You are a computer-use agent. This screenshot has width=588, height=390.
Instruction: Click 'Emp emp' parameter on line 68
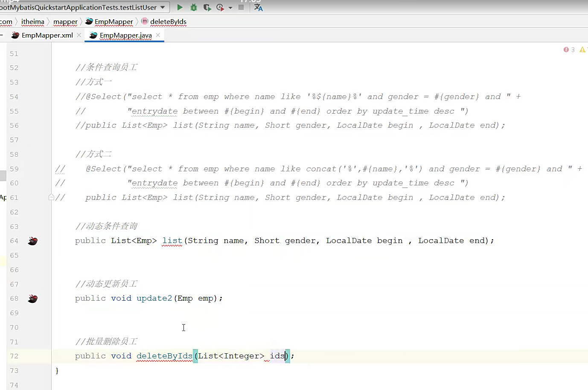click(195, 298)
